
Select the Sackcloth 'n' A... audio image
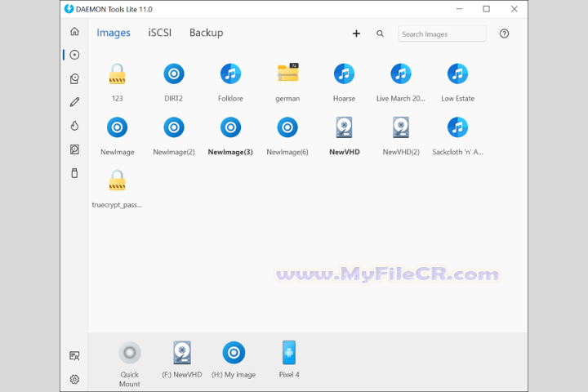click(x=457, y=127)
